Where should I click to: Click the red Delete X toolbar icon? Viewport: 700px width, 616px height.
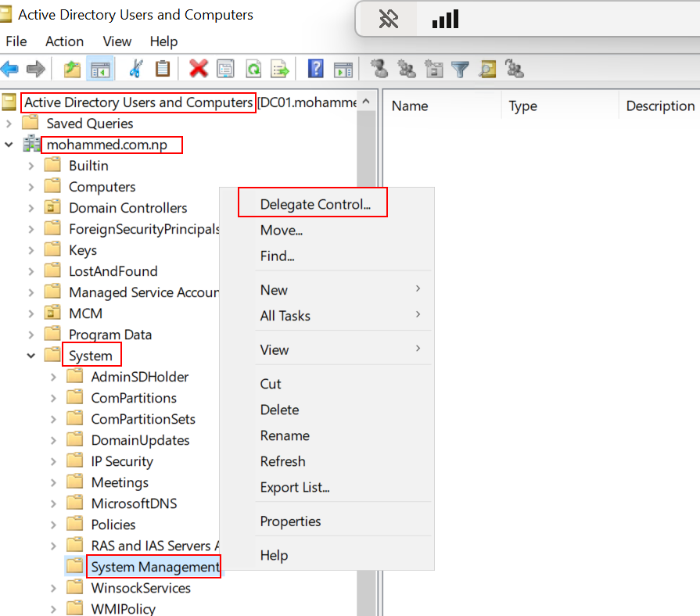(199, 69)
